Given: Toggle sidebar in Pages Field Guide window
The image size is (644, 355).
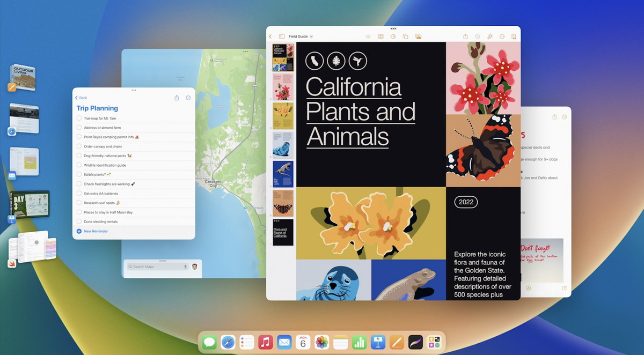Looking at the screenshot, I should coord(282,36).
